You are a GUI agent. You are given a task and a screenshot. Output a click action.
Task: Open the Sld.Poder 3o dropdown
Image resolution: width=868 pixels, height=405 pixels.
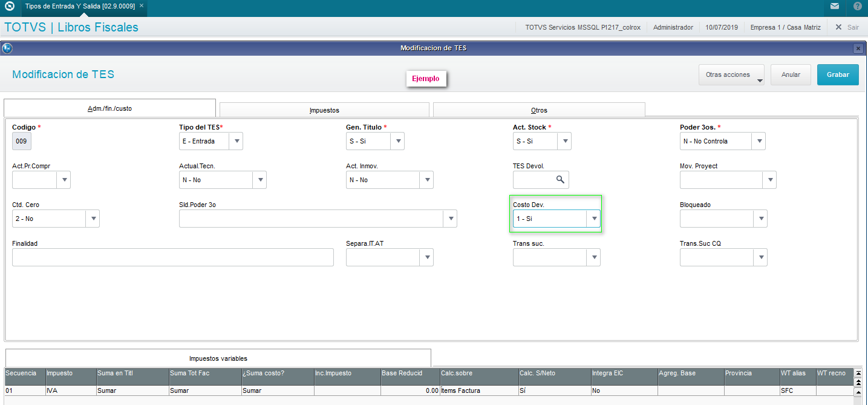(x=450, y=219)
